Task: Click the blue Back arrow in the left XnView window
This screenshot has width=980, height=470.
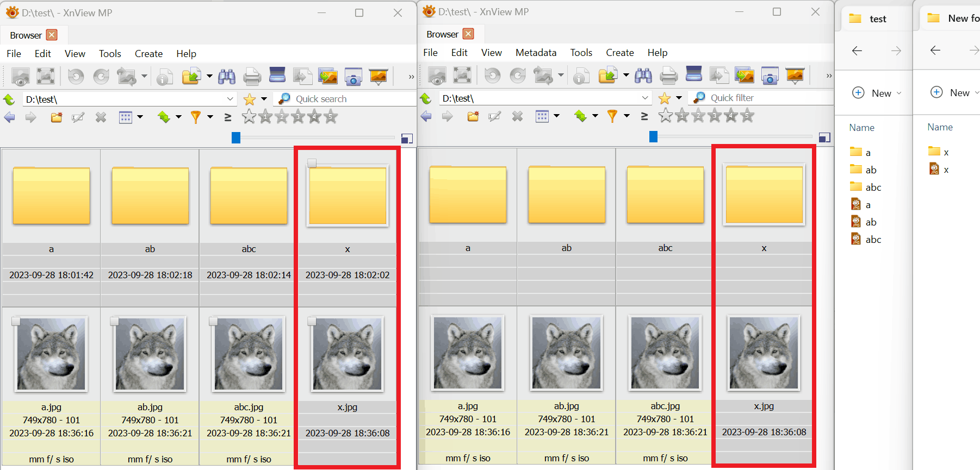Action: click(x=10, y=117)
